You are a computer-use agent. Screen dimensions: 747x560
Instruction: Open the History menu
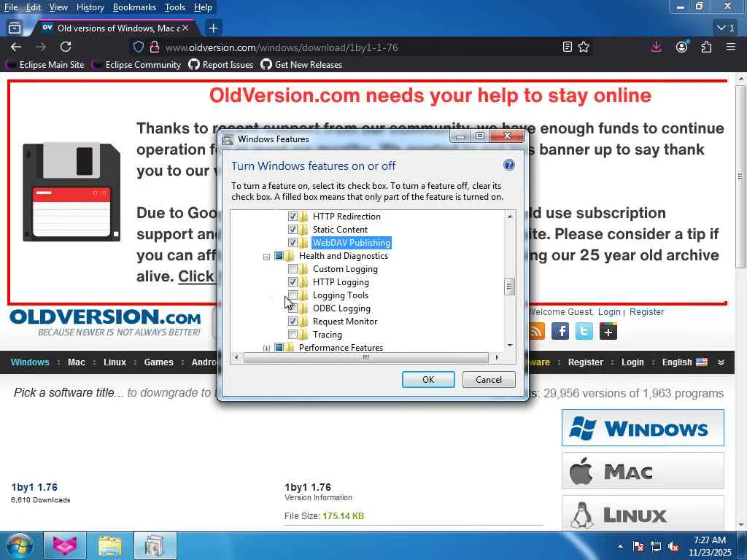pos(90,7)
